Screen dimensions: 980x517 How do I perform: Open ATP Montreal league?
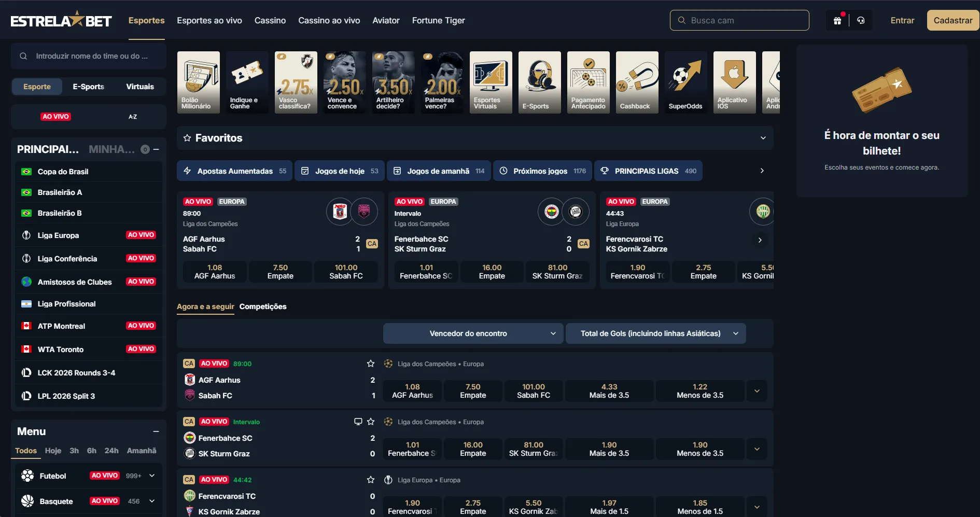point(89,326)
